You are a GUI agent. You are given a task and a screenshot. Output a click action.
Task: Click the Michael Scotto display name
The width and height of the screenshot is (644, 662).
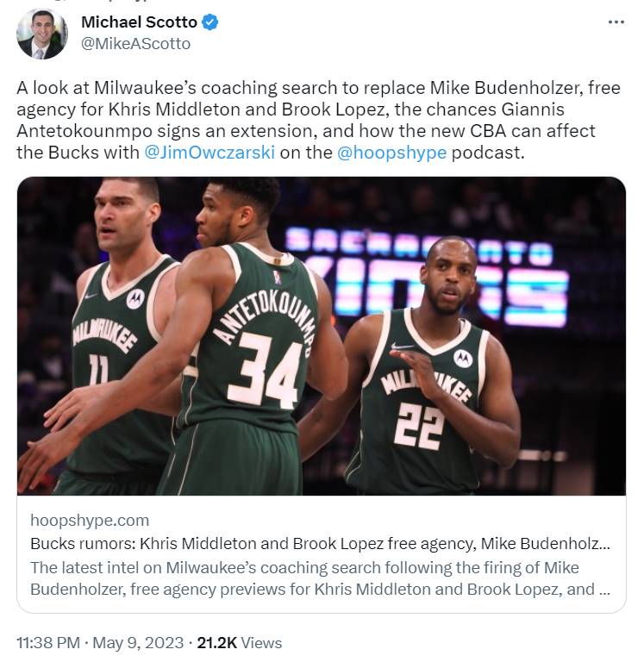(x=139, y=22)
